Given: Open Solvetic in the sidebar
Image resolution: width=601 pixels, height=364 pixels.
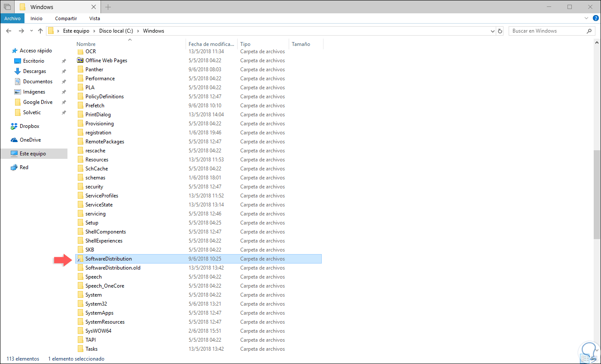Looking at the screenshot, I should (x=32, y=112).
